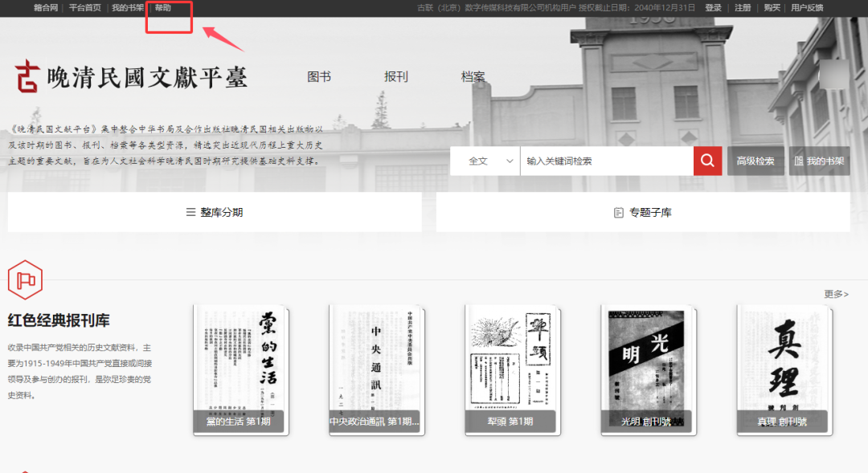Click the 晚清民國文獻平臺 site logo
This screenshot has height=473, width=868.
point(131,76)
